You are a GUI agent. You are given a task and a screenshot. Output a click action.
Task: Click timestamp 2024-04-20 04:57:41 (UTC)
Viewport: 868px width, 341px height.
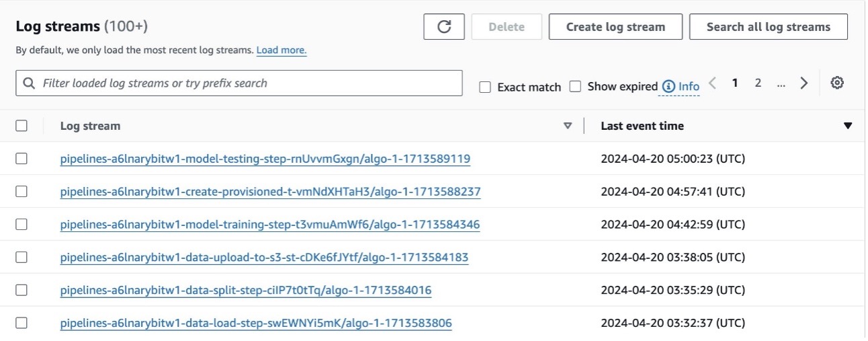tap(672, 192)
